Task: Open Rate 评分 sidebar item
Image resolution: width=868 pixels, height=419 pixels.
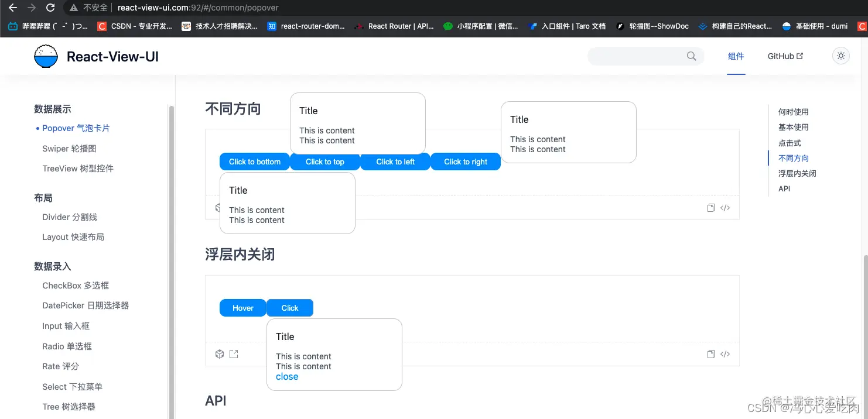Action: [60, 366]
